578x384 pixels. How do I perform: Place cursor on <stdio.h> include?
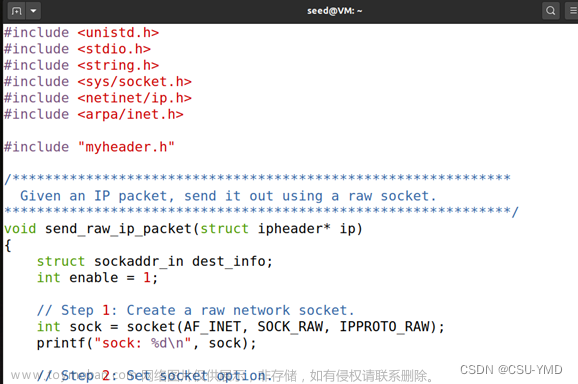point(114,49)
